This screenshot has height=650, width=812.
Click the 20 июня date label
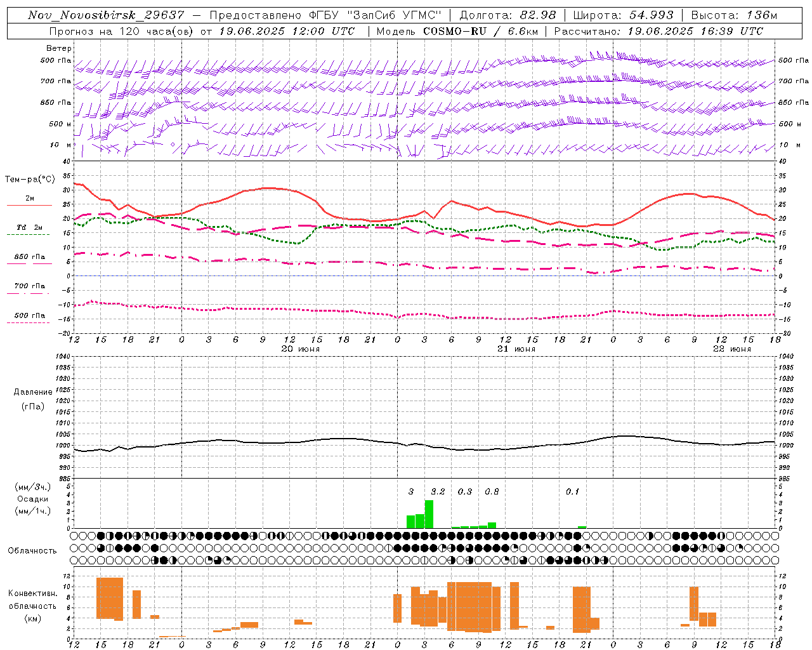[x=301, y=349]
